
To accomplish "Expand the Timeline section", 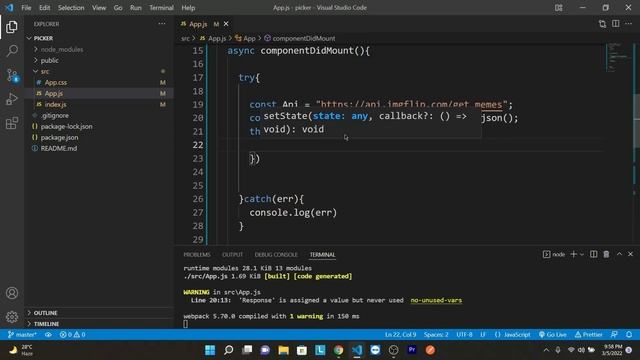I will (99, 324).
